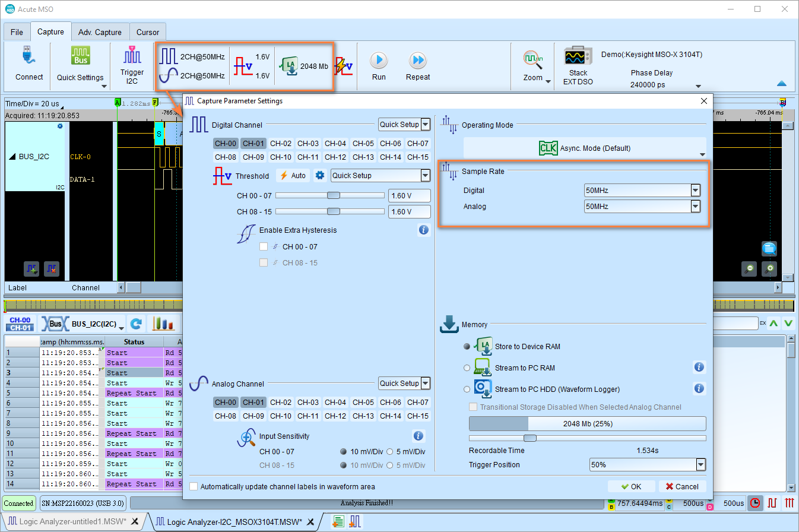Click info icon beside Input Sensitivity
The width and height of the screenshot is (799, 532).
click(418, 436)
